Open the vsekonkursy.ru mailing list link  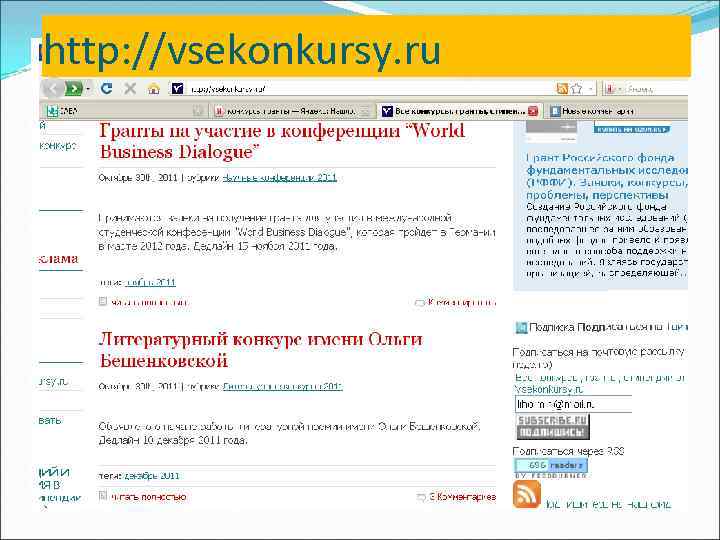600,383
